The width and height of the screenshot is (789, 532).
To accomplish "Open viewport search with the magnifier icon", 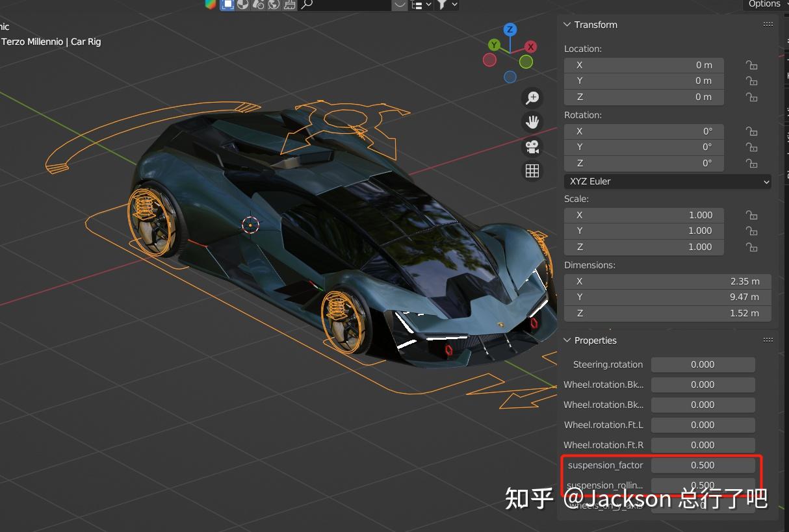I will coord(306,5).
